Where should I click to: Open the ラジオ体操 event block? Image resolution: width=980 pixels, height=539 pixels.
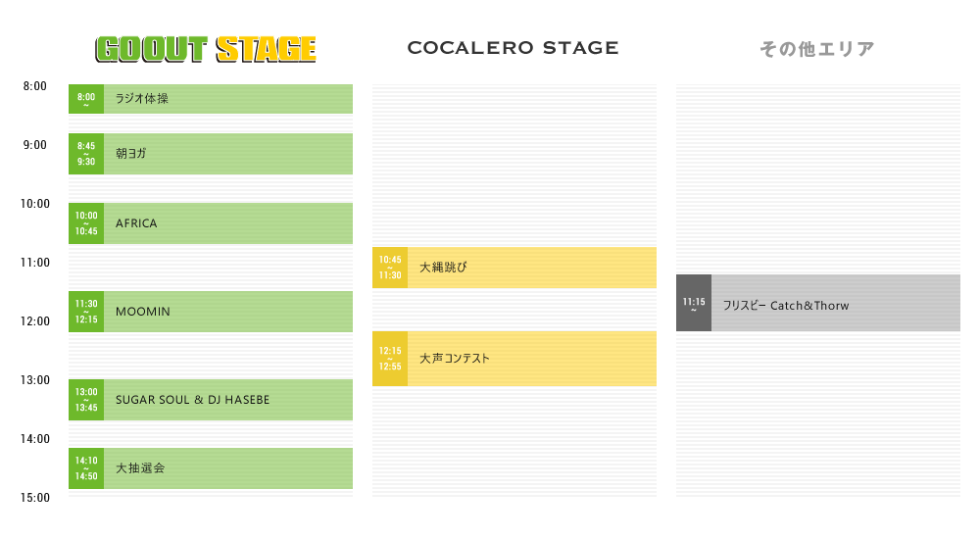pyautogui.click(x=211, y=99)
